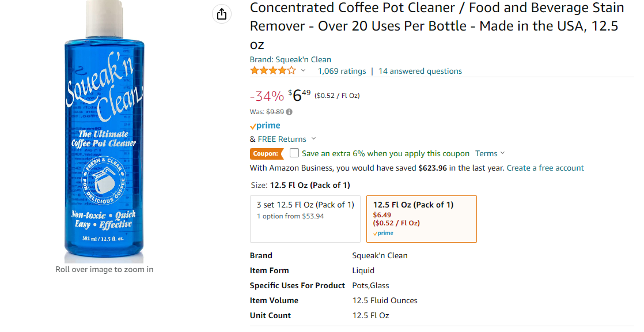Click the orange Coupon badge
644x332 pixels.
click(267, 153)
